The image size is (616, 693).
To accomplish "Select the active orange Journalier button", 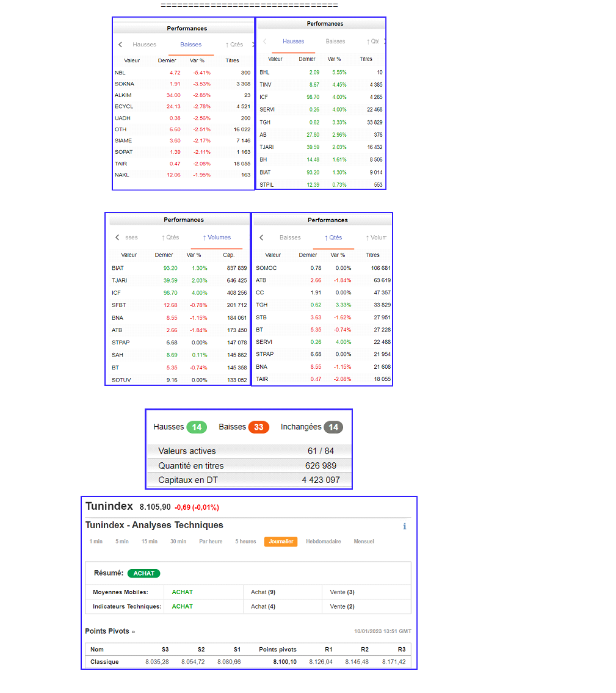I will click(281, 542).
